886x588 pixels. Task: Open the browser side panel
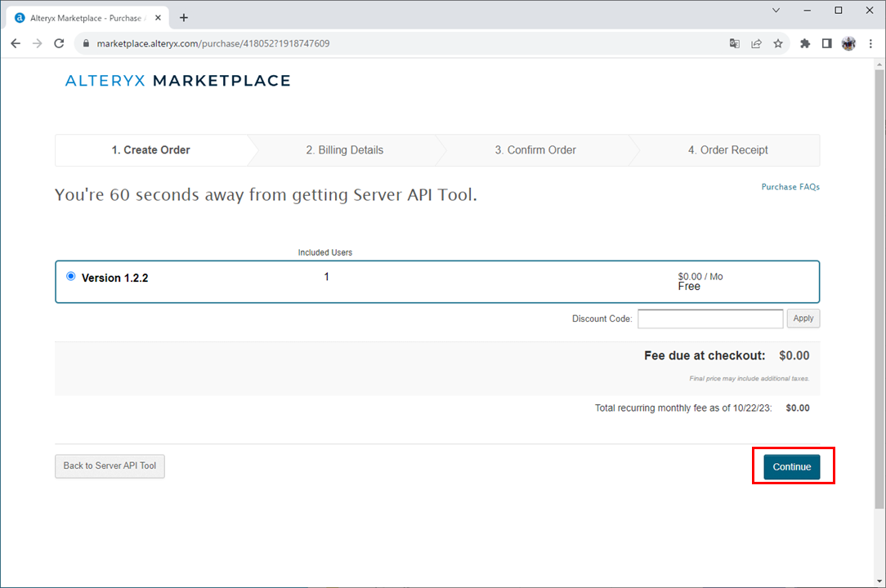point(826,43)
